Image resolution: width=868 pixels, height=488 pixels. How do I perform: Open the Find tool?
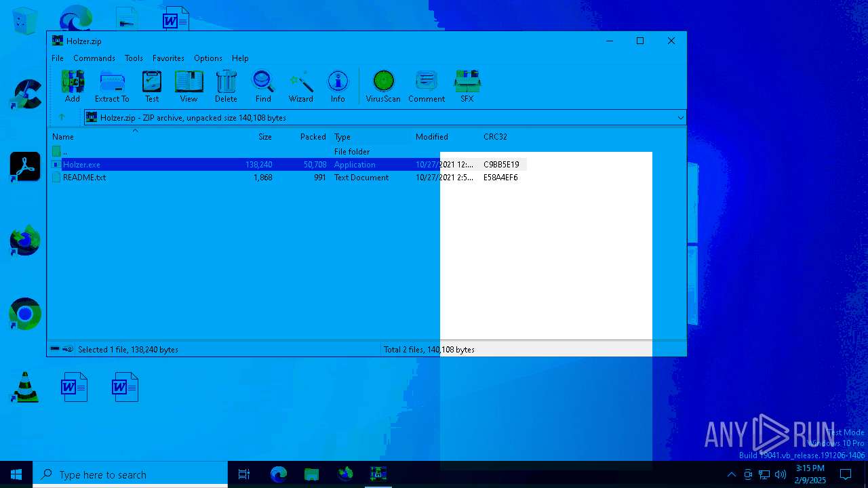click(x=263, y=86)
